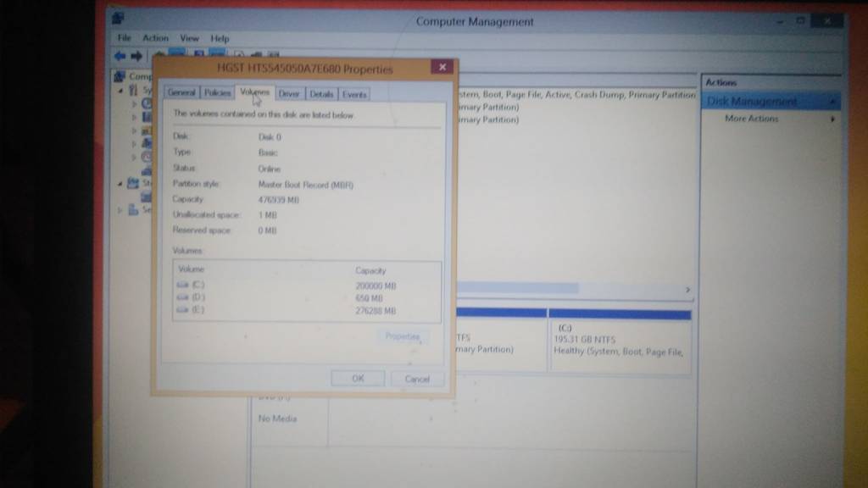Go forward with the toolbar forward arrow
Image resolution: width=868 pixels, height=488 pixels.
point(136,56)
